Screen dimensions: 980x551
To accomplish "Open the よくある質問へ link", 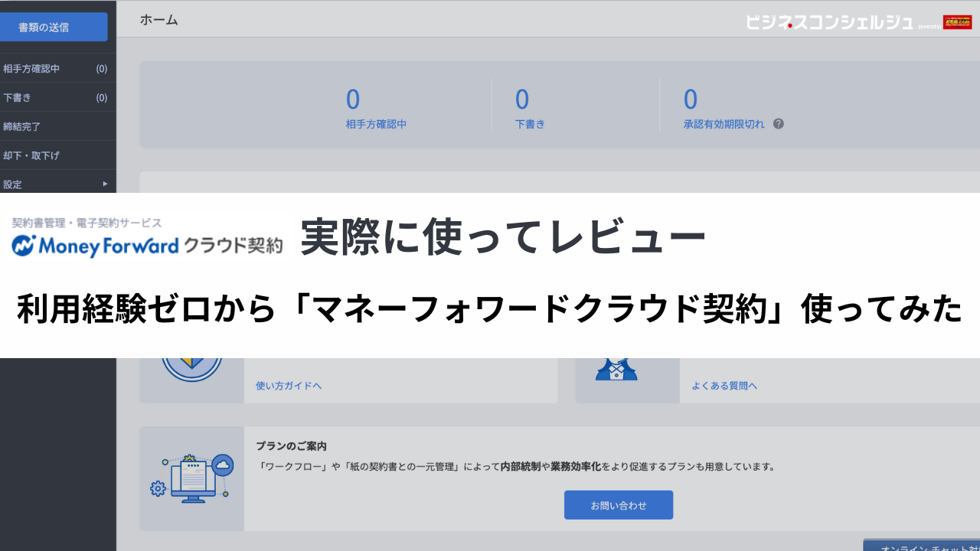I will 724,386.
